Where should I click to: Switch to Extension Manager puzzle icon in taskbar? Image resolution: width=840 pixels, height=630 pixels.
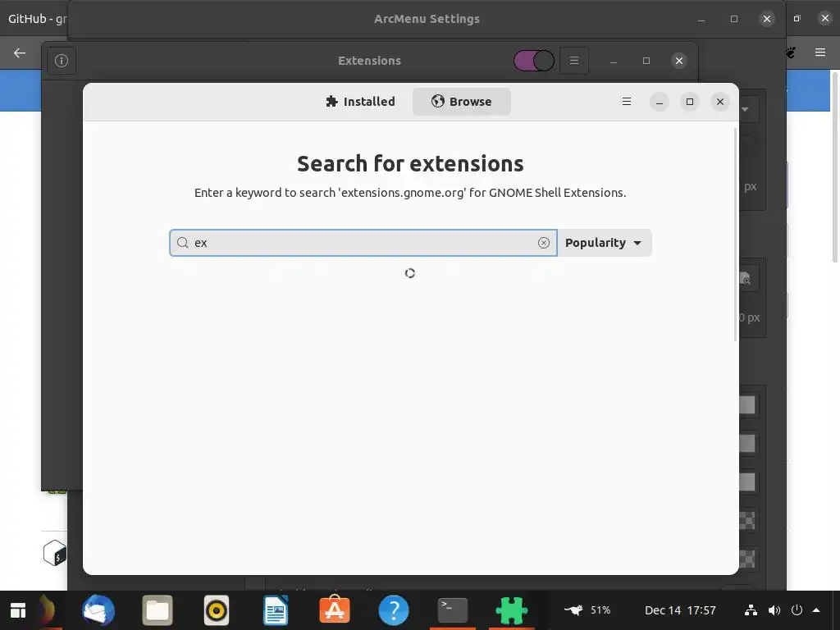point(512,610)
